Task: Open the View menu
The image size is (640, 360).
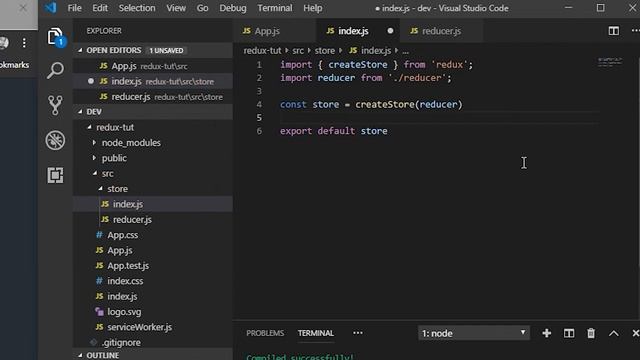Action: [176, 8]
